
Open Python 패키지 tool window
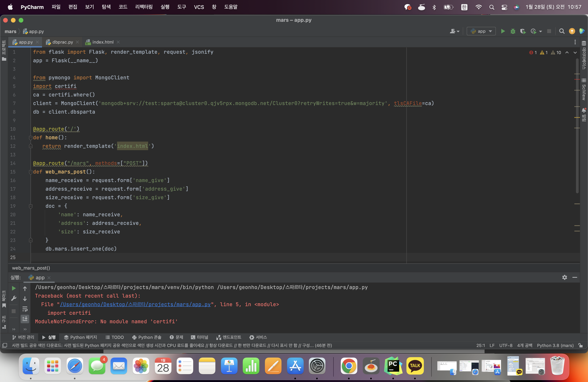[x=80, y=337]
